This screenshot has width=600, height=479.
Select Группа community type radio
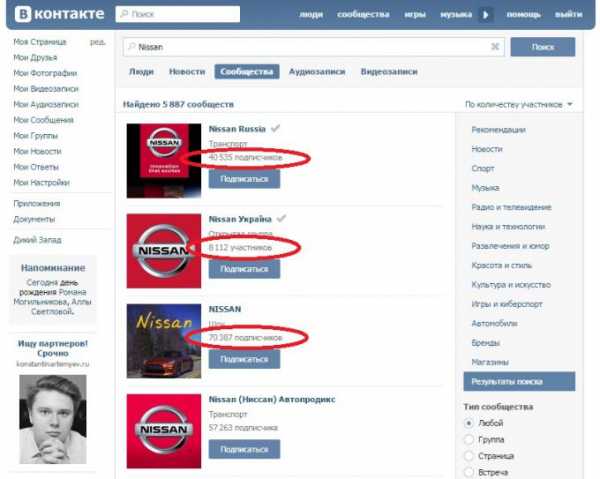click(469, 440)
